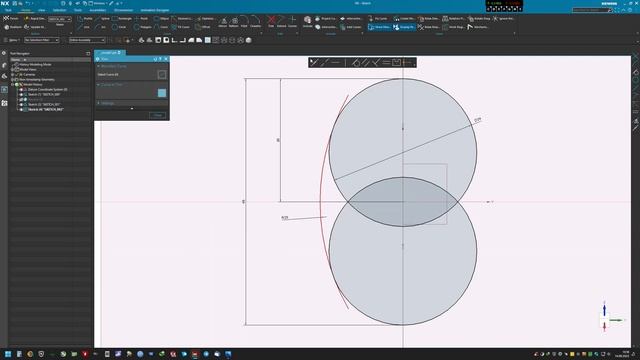Select the Point tool
The width and height of the screenshot is (640, 360).
pos(141,18)
